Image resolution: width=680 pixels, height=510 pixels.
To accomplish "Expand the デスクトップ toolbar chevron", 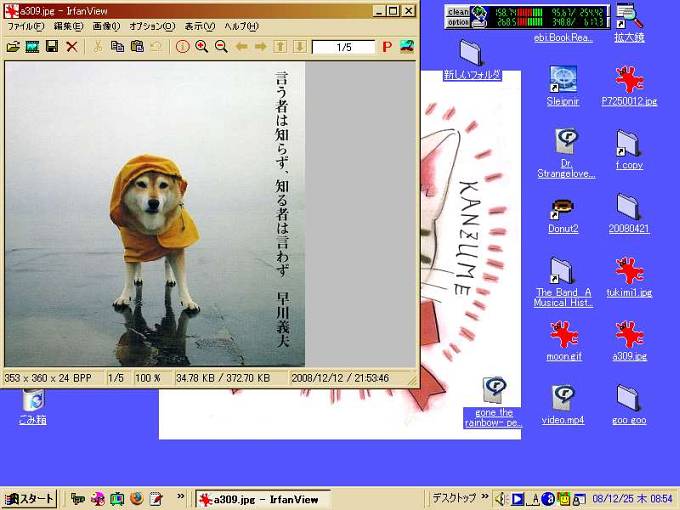I will point(485,497).
